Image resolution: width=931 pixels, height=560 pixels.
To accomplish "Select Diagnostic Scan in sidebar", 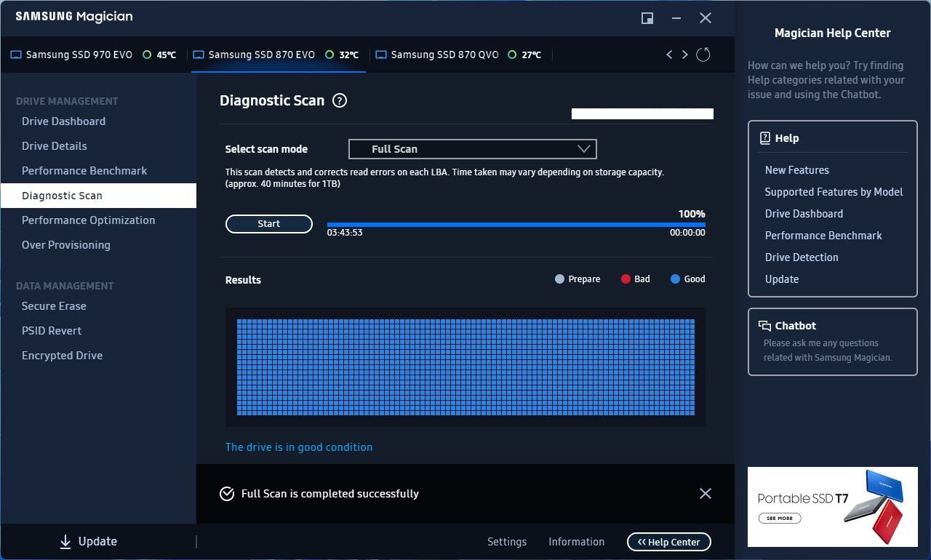I will coord(98,196).
